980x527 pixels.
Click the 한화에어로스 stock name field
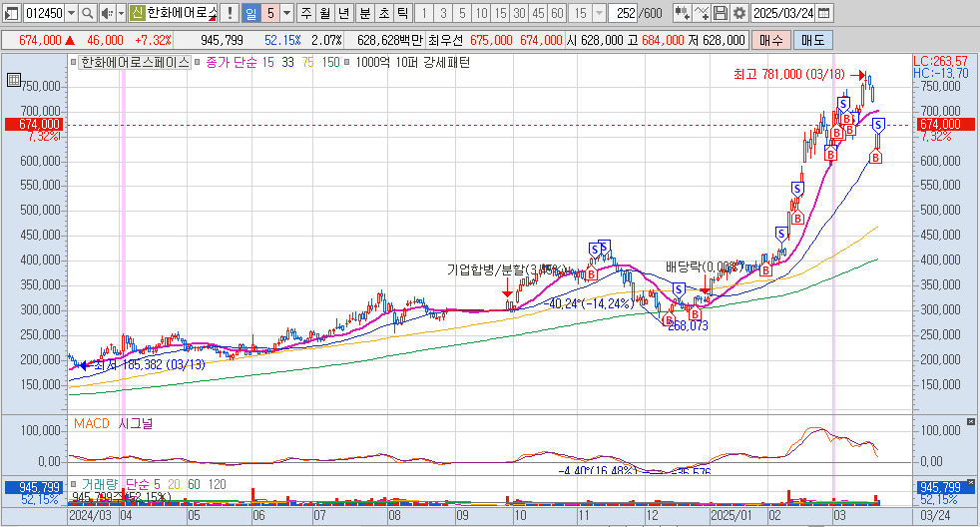click(182, 13)
